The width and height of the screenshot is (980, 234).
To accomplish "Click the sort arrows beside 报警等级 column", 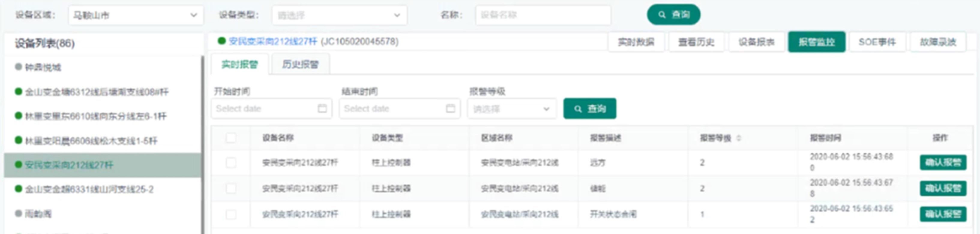I will coord(738,138).
